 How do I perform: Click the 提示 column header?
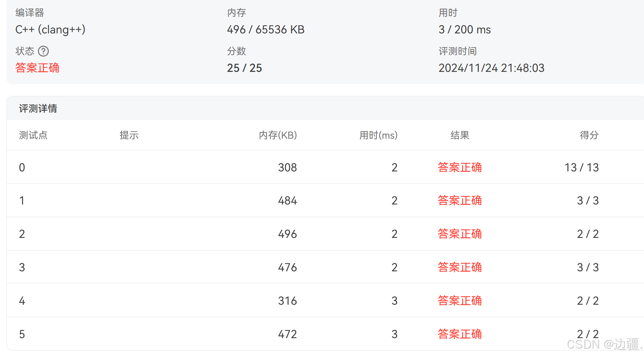(x=129, y=135)
